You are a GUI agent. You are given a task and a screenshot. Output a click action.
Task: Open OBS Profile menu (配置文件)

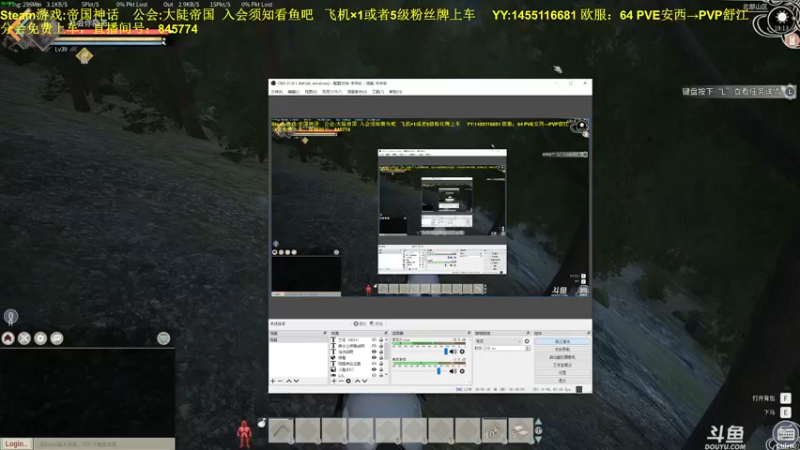click(x=332, y=92)
